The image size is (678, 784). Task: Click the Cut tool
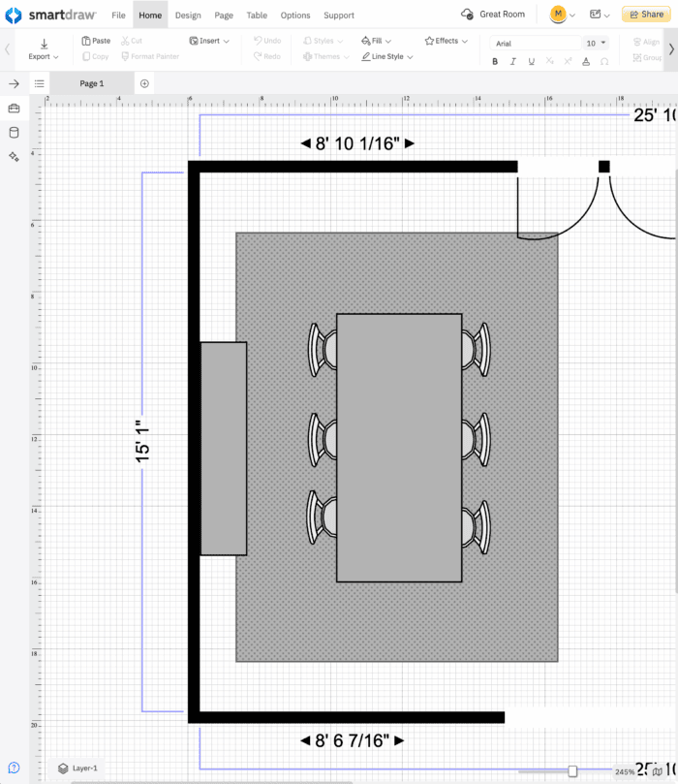132,41
